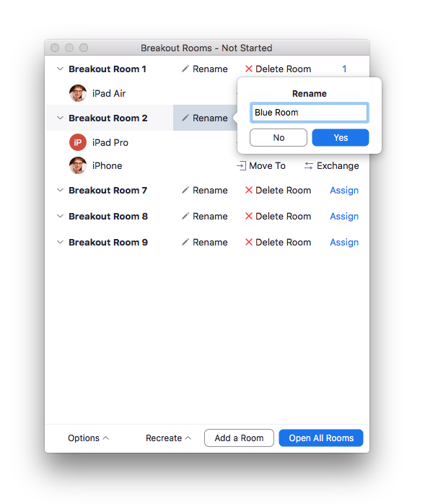The height and width of the screenshot is (504, 425).
Task: Click red X to delete Breakout Room 1
Action: 249,69
